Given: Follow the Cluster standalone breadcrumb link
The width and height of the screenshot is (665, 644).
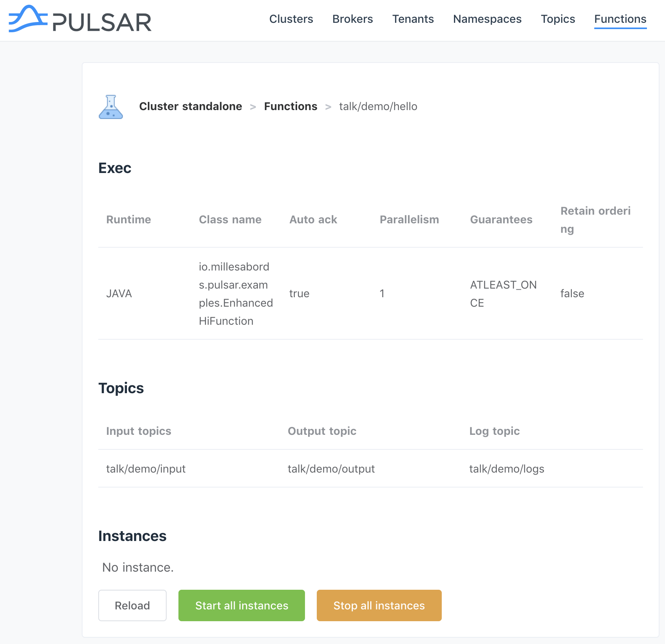Looking at the screenshot, I should point(191,107).
